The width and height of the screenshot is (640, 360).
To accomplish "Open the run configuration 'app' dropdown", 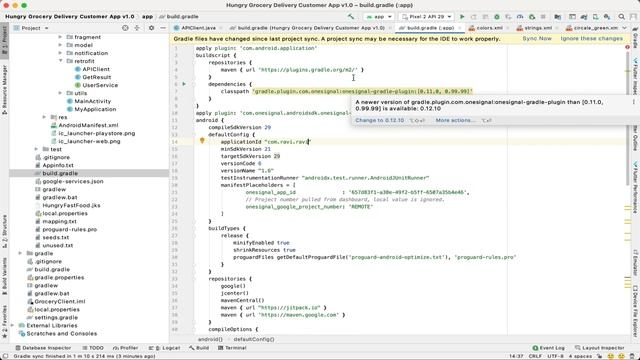I will [x=379, y=17].
